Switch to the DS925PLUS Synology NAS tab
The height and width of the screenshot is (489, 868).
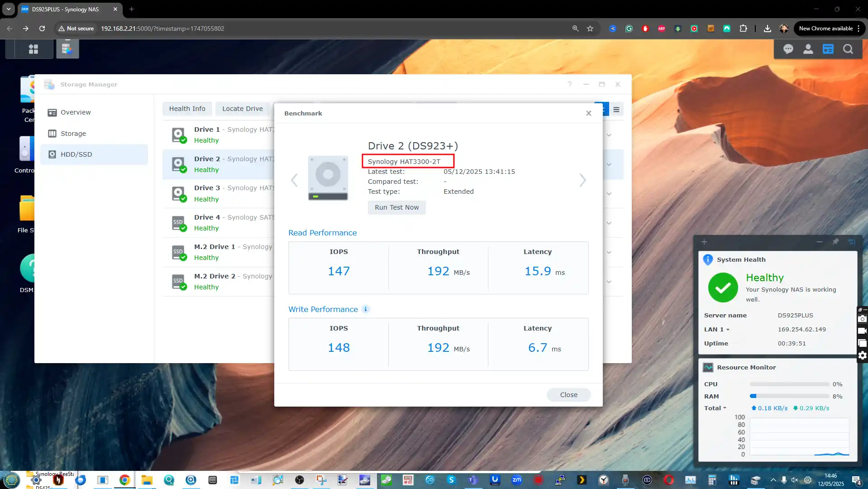[x=70, y=10]
